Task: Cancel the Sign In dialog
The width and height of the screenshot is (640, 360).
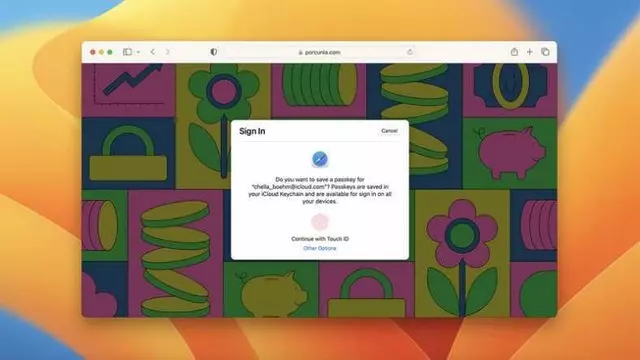Action: [x=389, y=131]
